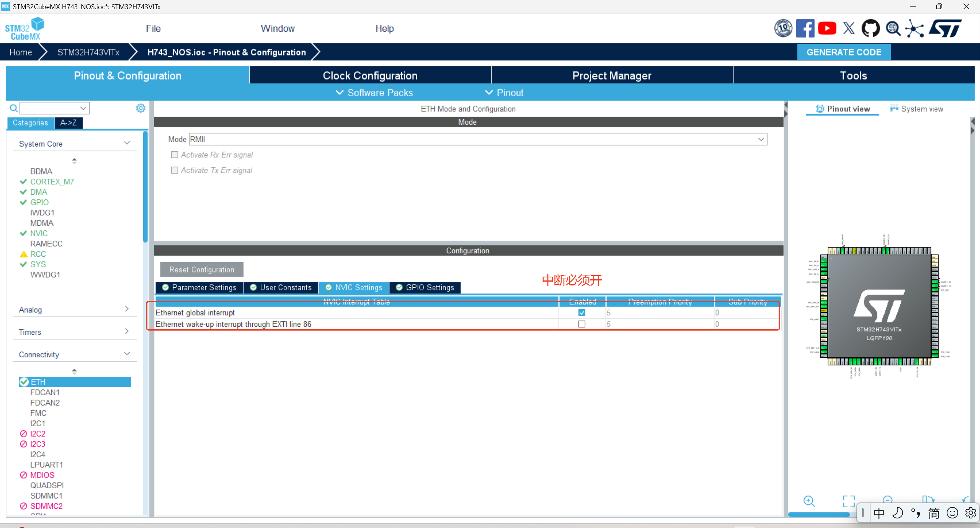Select FDCAN1 in the Connectivity list
The height and width of the screenshot is (528, 980).
45,392
